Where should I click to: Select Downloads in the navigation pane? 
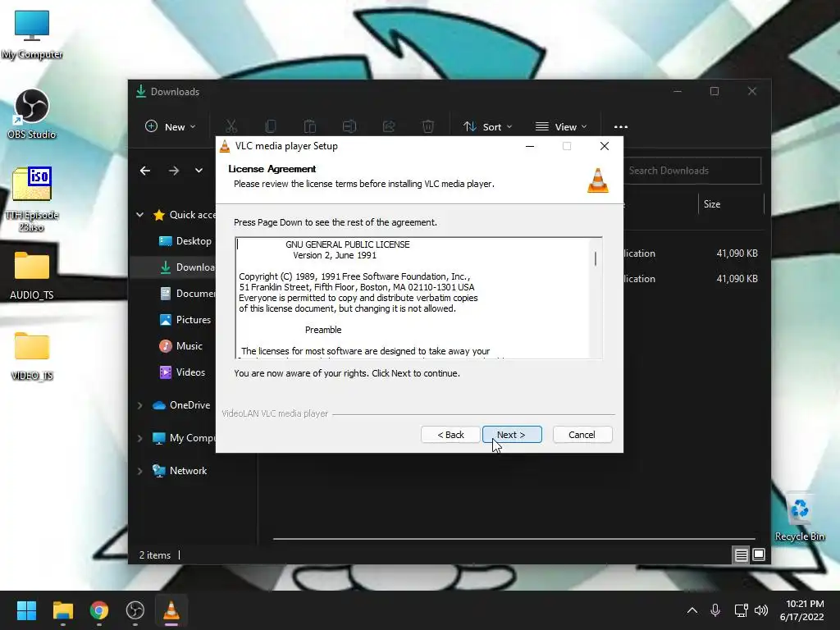pyautogui.click(x=188, y=267)
